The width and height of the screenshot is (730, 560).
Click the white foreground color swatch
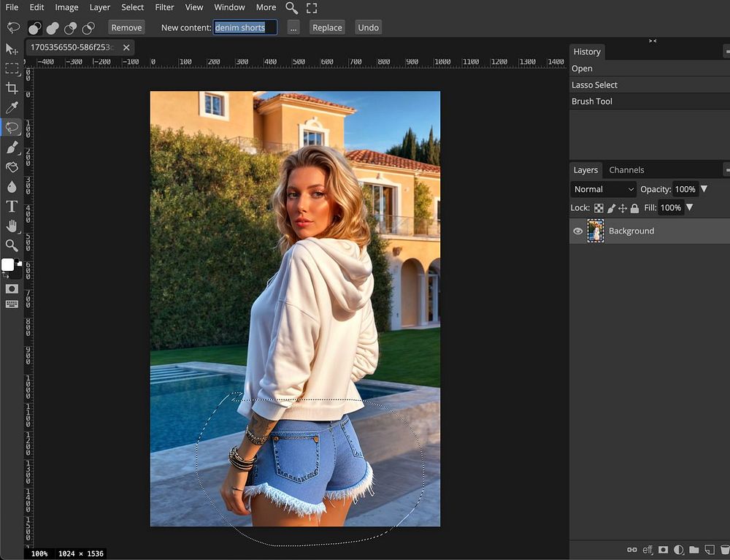pos(8,264)
